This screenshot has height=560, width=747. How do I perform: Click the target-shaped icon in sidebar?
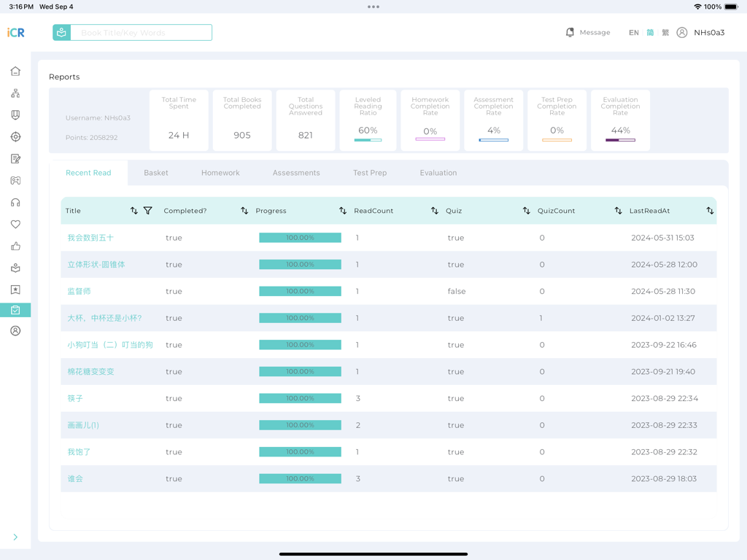(15, 136)
